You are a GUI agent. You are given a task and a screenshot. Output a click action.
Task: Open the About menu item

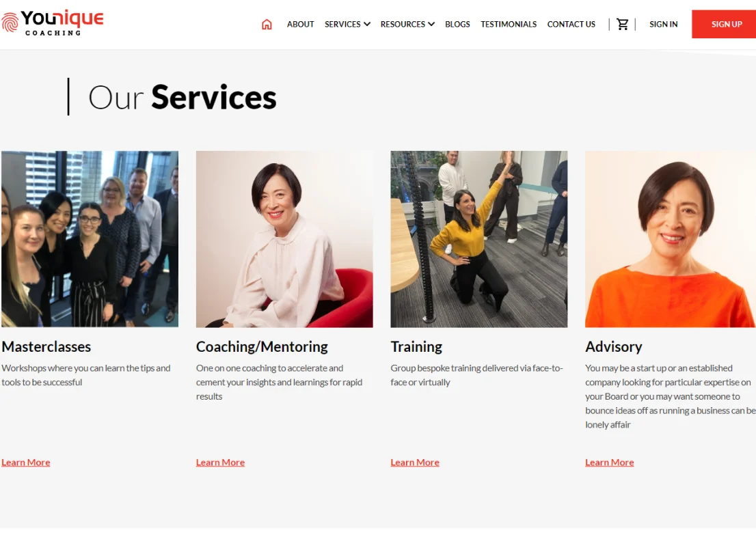tap(300, 24)
